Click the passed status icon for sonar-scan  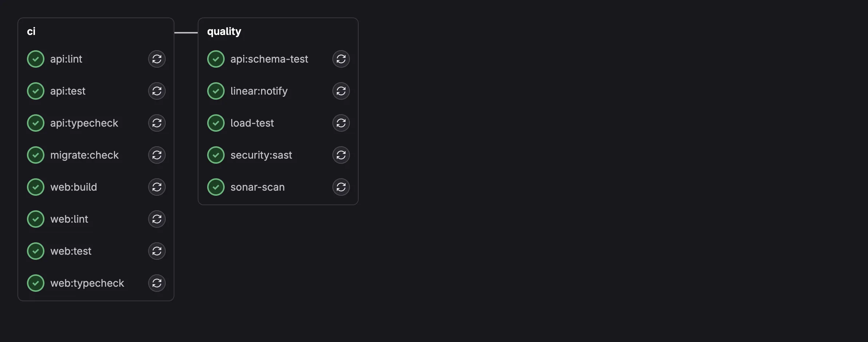[x=216, y=187]
